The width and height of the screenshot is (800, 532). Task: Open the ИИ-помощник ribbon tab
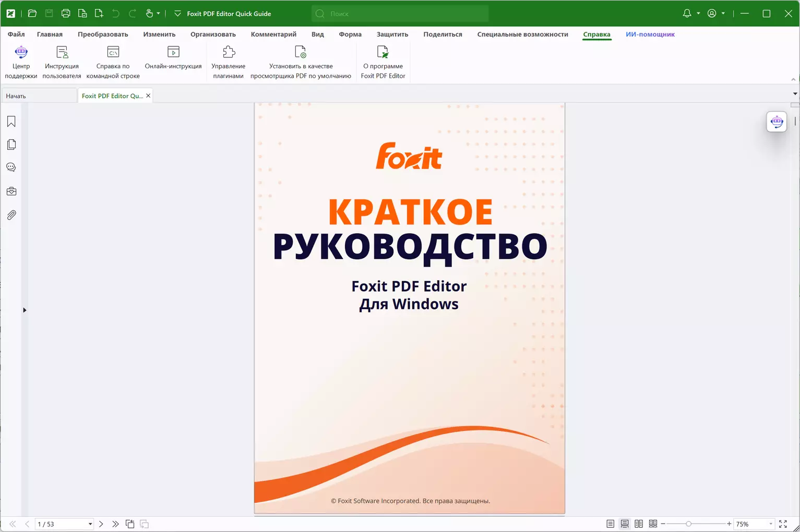(650, 34)
